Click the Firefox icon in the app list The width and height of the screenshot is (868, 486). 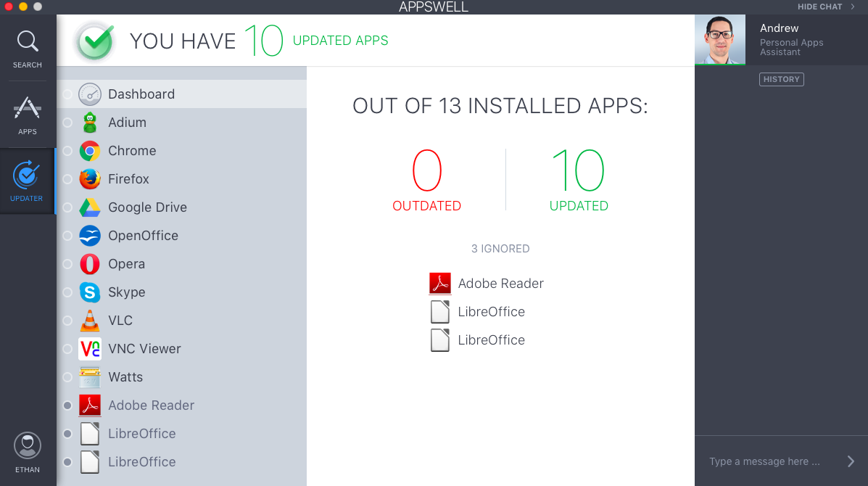(90, 178)
